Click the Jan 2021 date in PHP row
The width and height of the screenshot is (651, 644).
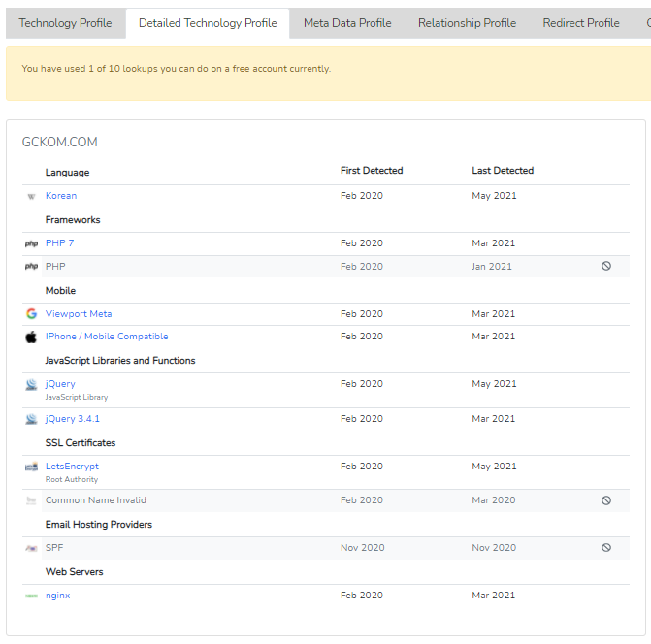click(x=492, y=267)
